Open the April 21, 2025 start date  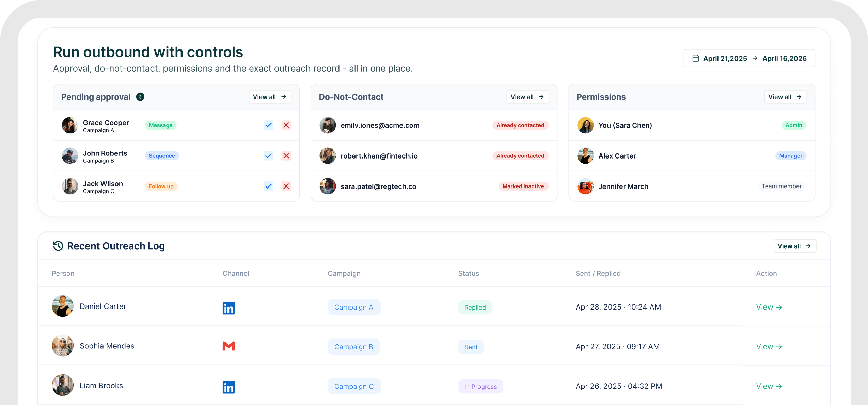click(x=725, y=58)
